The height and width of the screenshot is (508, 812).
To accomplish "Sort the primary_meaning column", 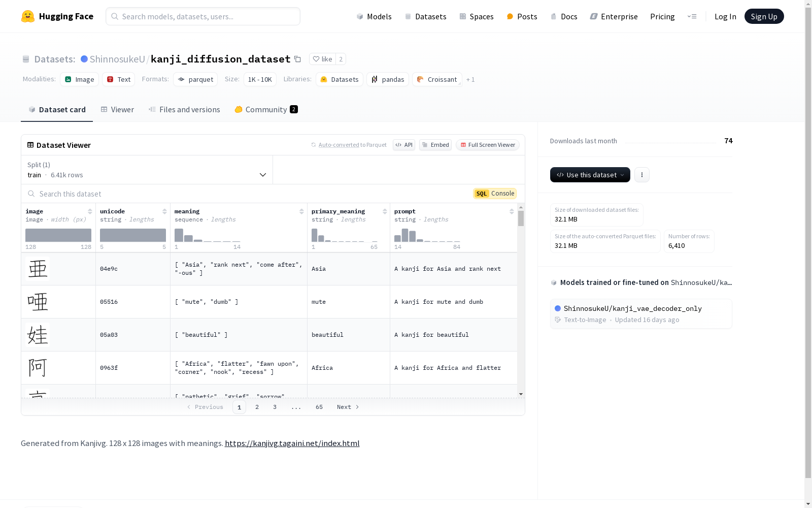I will [x=385, y=211].
